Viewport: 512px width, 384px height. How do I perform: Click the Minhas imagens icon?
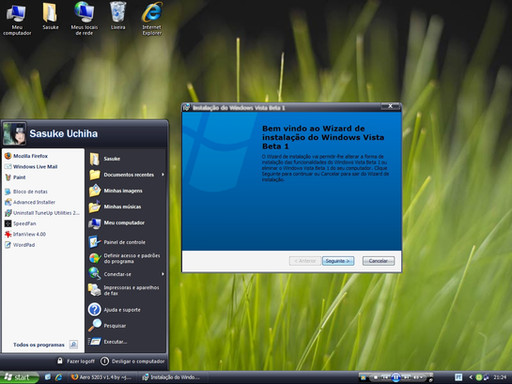[x=95, y=191]
